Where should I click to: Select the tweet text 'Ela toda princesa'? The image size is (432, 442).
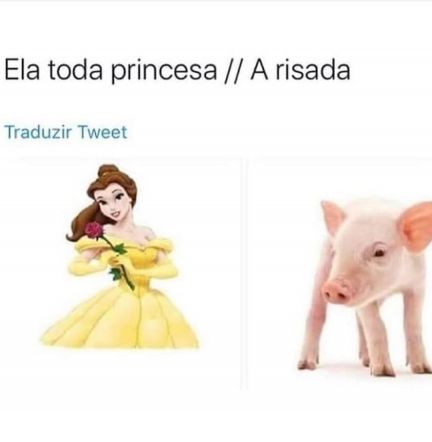click(x=110, y=70)
